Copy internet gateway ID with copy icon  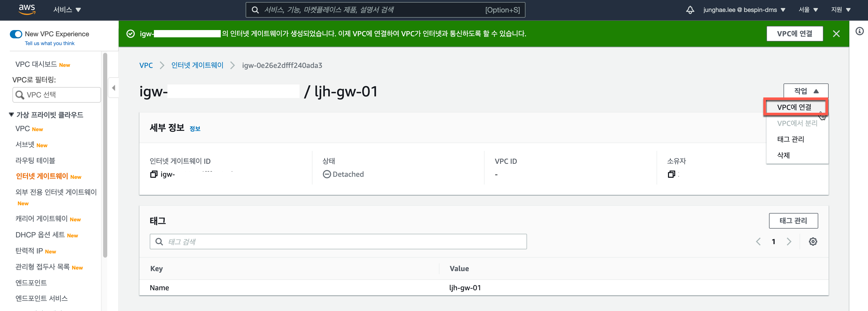pyautogui.click(x=154, y=174)
